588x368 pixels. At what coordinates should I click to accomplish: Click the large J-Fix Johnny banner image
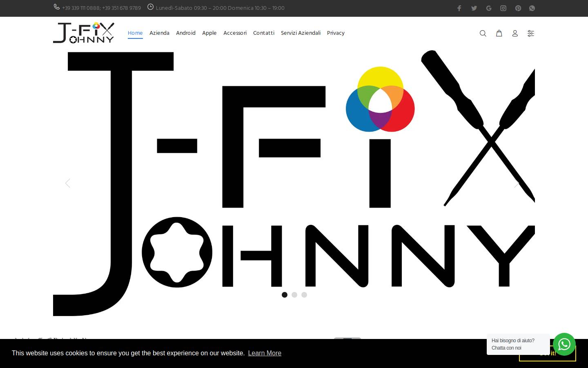click(294, 183)
